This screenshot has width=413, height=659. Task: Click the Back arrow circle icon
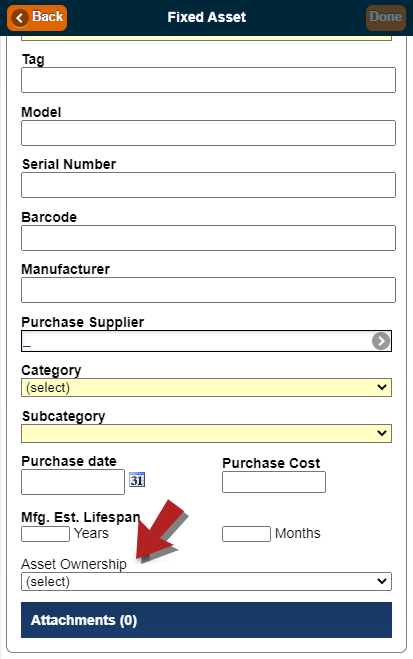[20, 18]
